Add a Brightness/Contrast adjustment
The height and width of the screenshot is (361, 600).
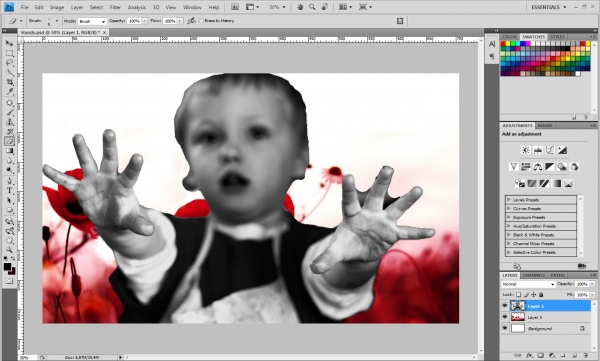[526, 150]
